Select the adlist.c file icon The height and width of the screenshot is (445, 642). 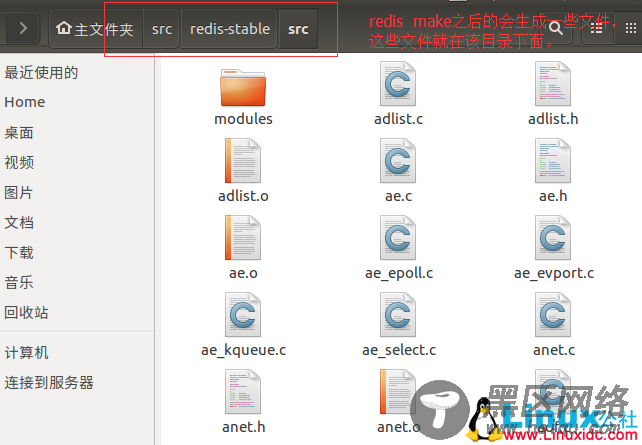click(x=398, y=84)
